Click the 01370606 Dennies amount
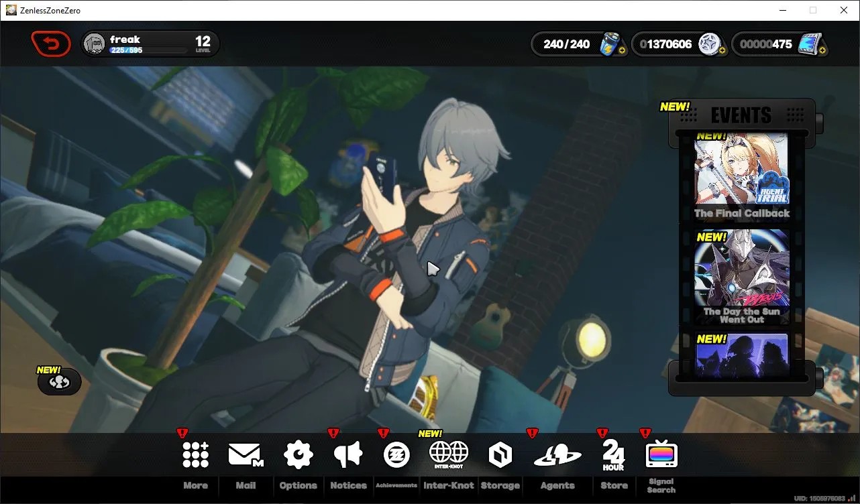The width and height of the screenshot is (860, 504). pyautogui.click(x=665, y=44)
